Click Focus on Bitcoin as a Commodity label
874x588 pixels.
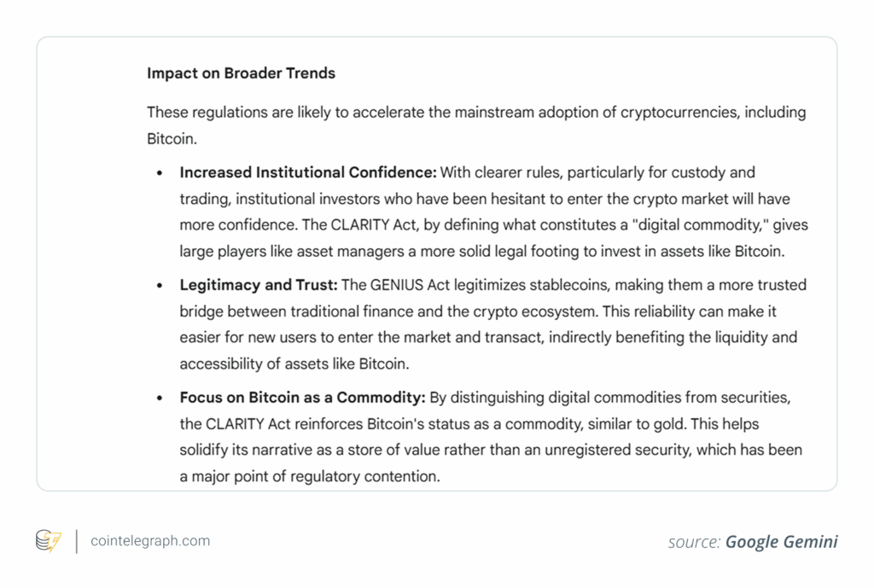click(x=302, y=398)
